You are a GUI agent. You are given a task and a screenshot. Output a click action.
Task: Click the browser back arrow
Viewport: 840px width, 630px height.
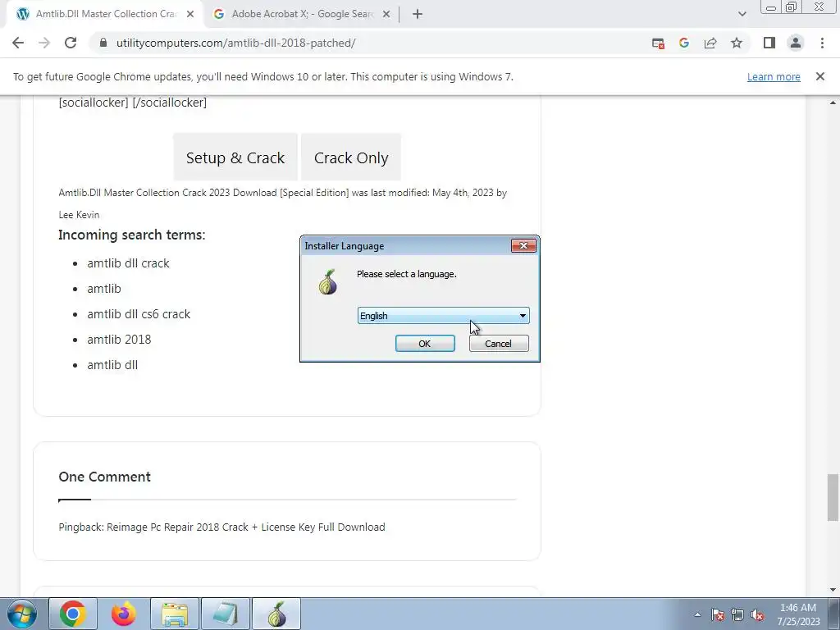pyautogui.click(x=18, y=43)
